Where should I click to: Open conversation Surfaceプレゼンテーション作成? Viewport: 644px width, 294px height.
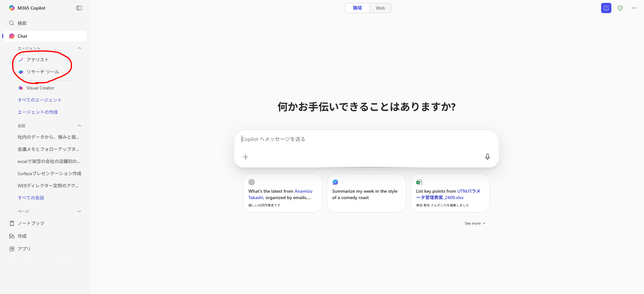click(x=49, y=174)
